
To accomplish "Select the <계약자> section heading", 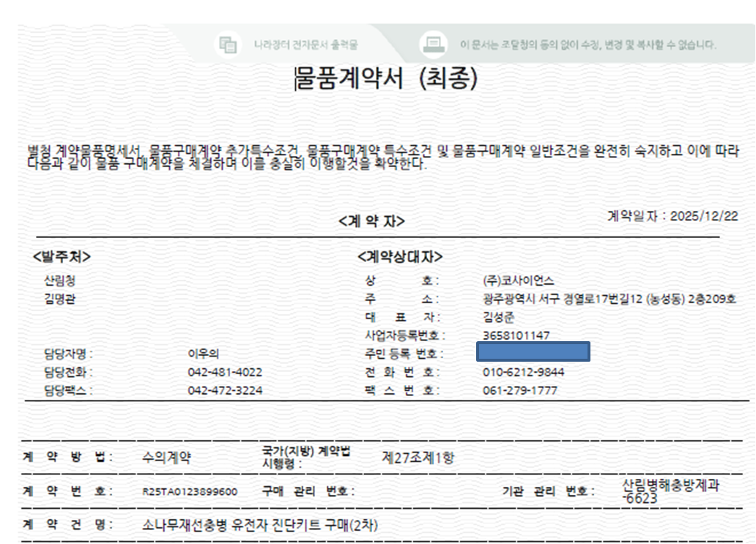I will (x=371, y=221).
